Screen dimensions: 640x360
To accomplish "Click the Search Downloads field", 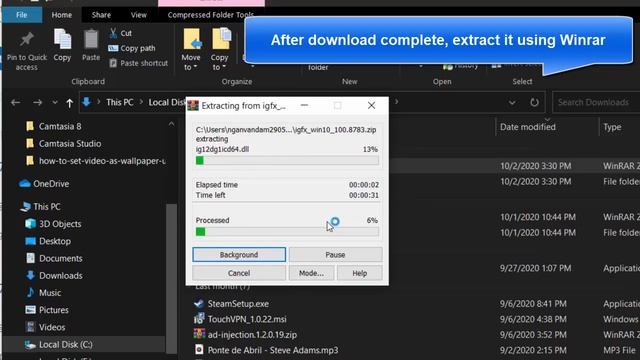I will pyautogui.click(x=596, y=102).
